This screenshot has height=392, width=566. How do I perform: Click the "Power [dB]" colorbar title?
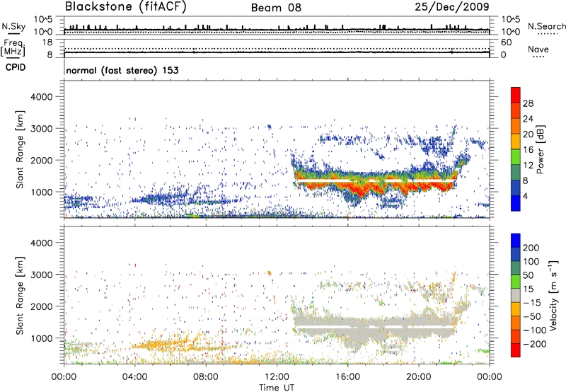click(541, 149)
